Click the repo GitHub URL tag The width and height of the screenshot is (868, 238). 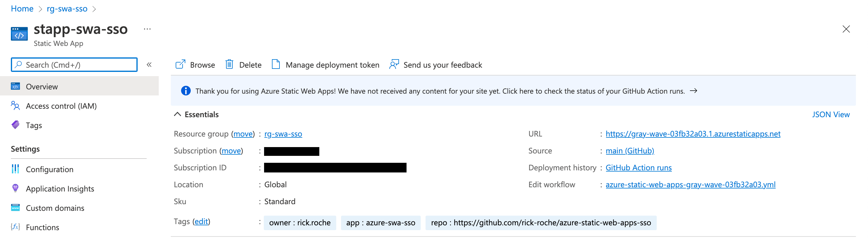coord(541,223)
